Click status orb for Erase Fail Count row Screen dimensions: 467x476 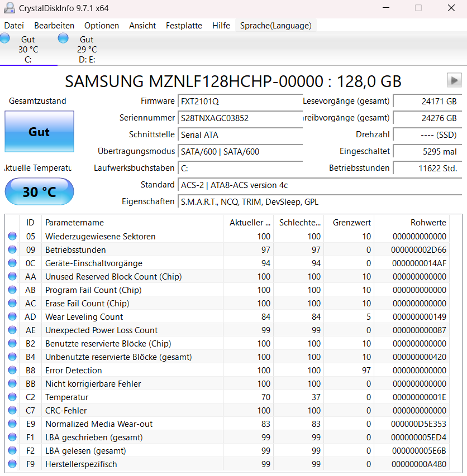tap(12, 303)
